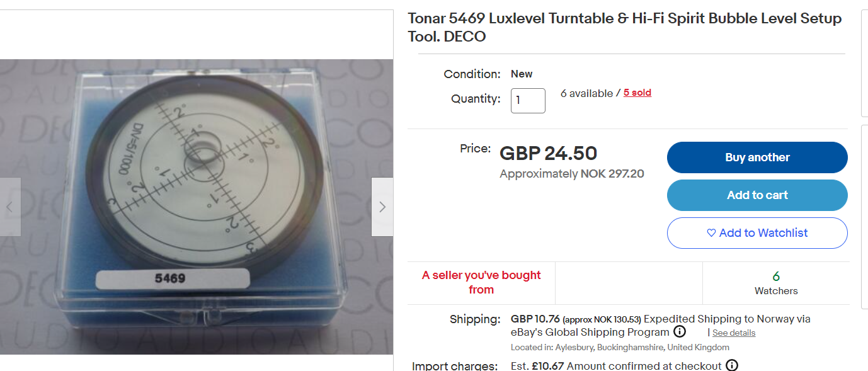Image resolution: width=868 pixels, height=371 pixels.
Task: Click the Watchers count
Action: point(775,283)
